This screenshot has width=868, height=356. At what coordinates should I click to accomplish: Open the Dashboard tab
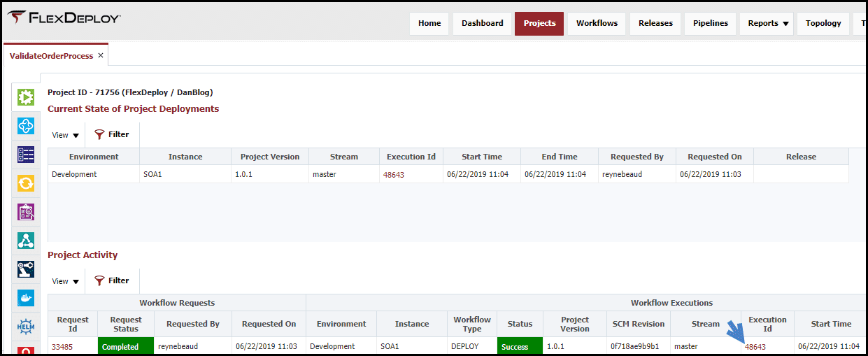coord(482,23)
